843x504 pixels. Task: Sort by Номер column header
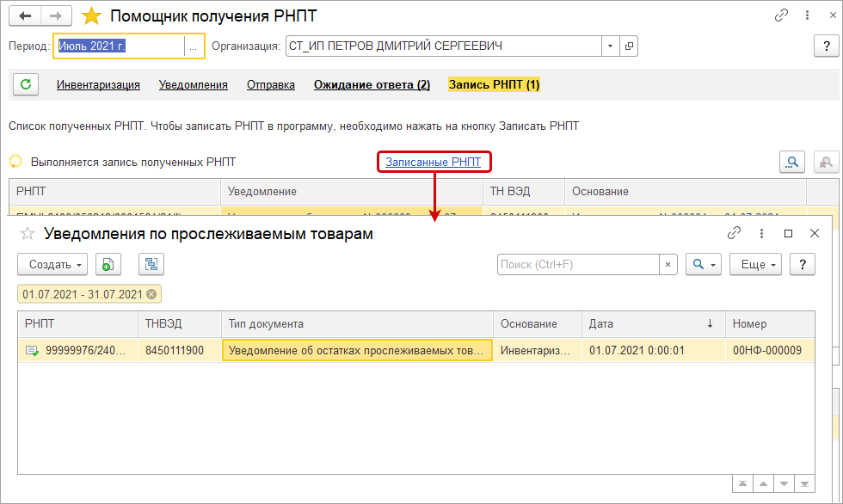coord(770,324)
